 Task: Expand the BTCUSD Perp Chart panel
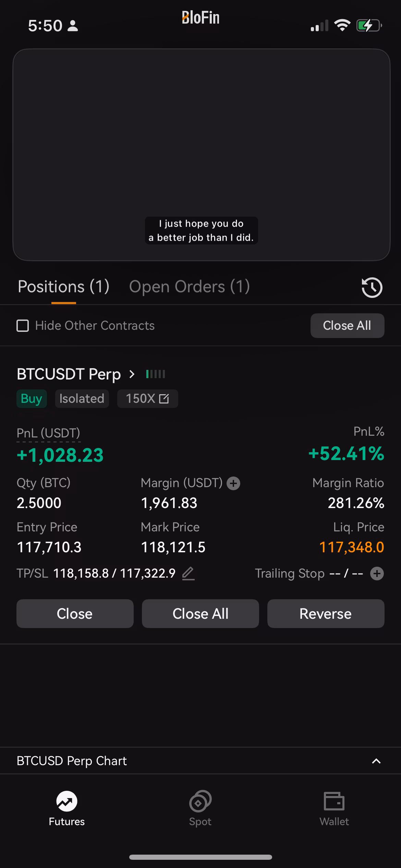[x=376, y=761]
